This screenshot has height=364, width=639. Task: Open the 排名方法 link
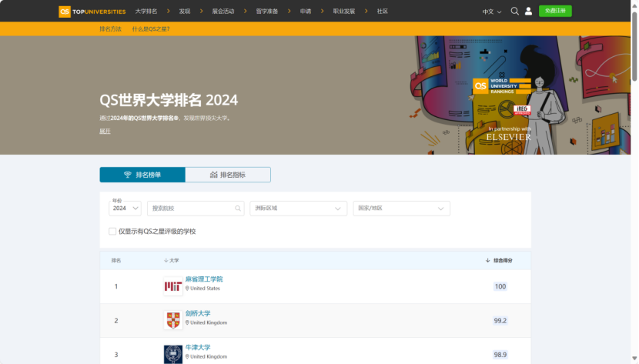pos(110,29)
